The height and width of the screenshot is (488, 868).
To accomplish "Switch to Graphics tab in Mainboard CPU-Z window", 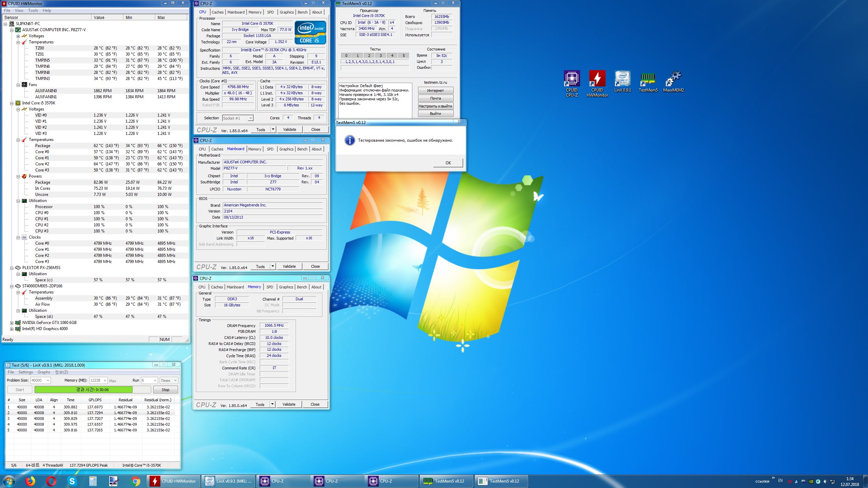I will 287,149.
